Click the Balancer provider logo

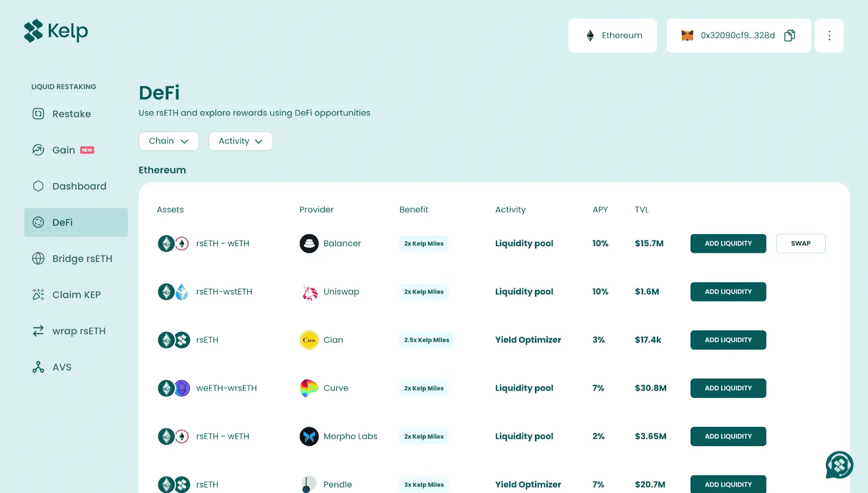tap(309, 244)
